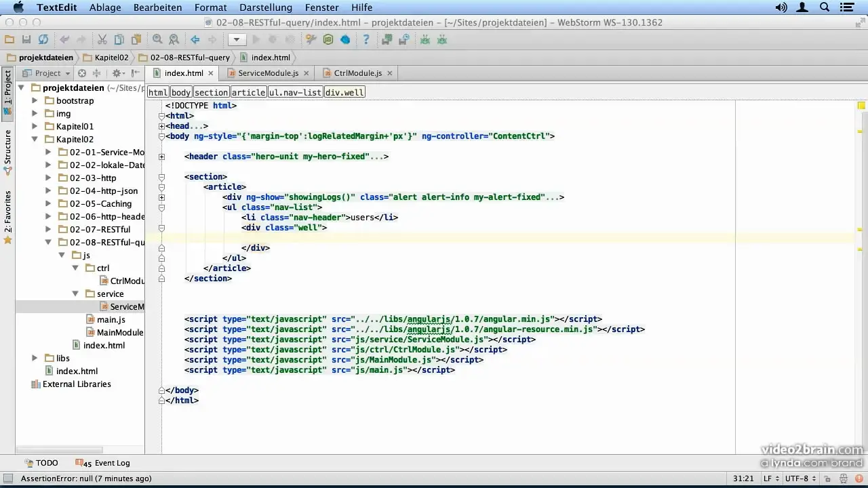
Task: Open the Project panel gear settings
Action: pyautogui.click(x=117, y=73)
